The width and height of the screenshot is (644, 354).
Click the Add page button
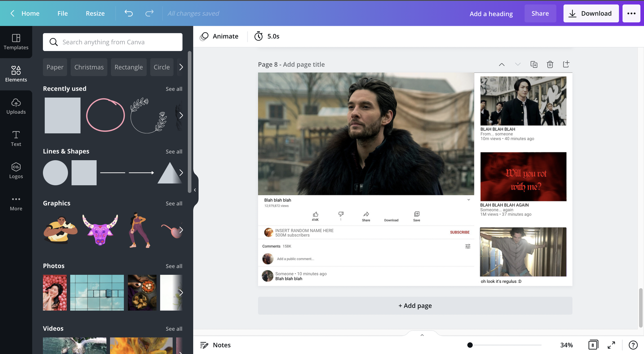pos(415,306)
